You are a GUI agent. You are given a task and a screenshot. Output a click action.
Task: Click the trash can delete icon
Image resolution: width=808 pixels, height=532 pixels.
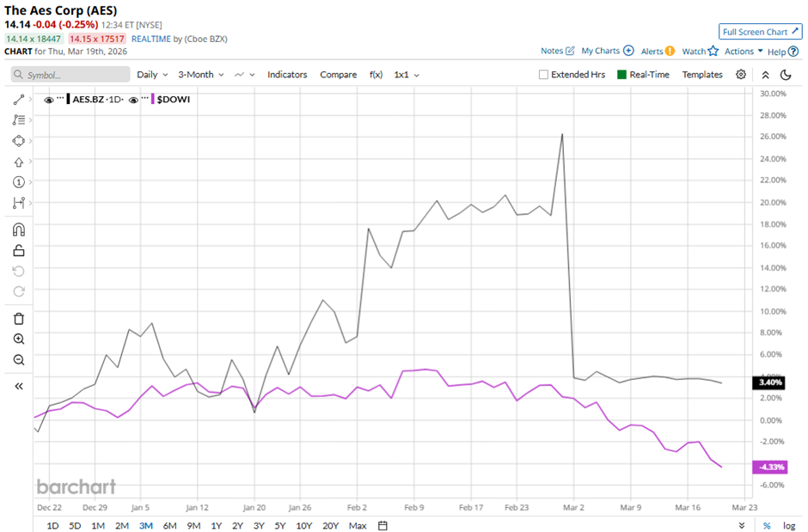(19, 318)
